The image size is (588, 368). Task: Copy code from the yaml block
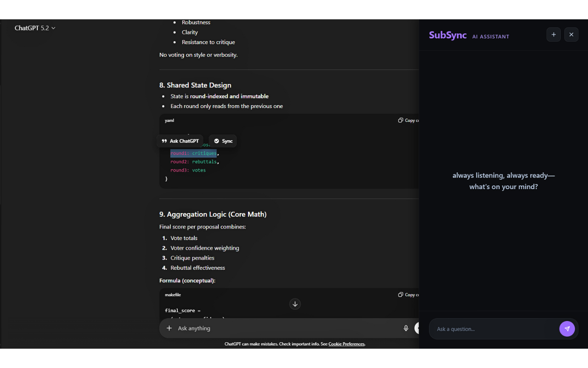click(408, 120)
